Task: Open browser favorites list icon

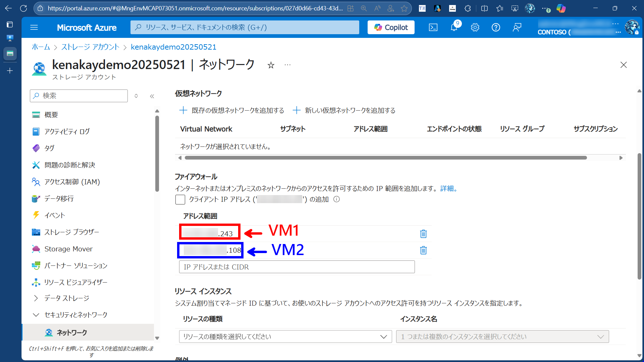Action: click(500, 8)
